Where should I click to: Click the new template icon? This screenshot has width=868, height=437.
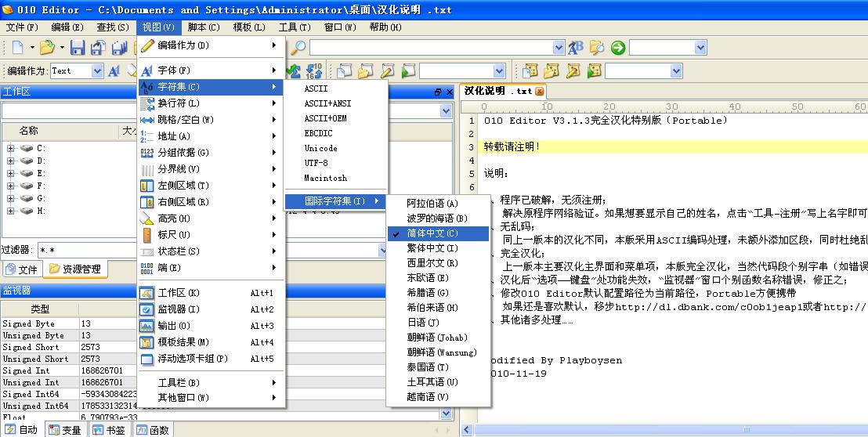pyautogui.click(x=530, y=70)
